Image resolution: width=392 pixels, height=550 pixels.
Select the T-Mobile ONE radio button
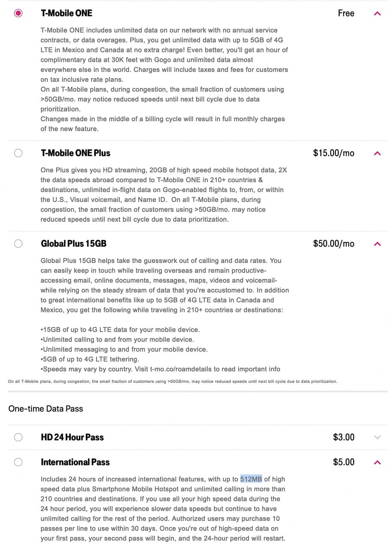coord(18,13)
